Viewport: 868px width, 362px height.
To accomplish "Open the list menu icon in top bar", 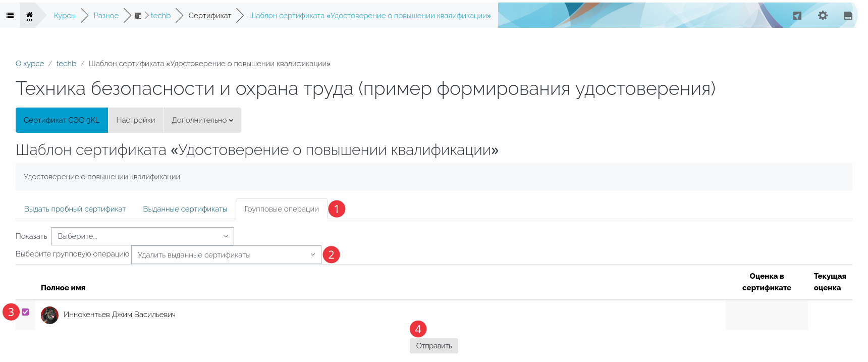I will coord(10,16).
